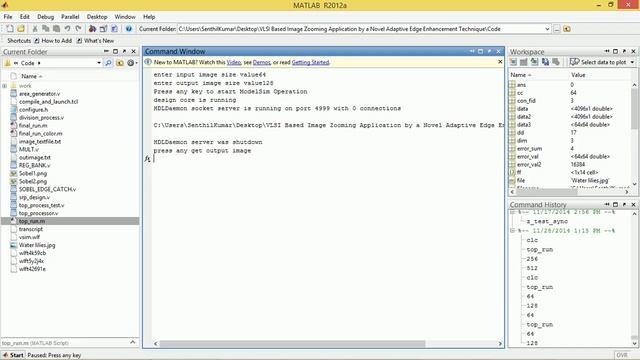Click Open variable icon in Workspace toolbar
Viewport: 640px width, 360px height.
point(524,62)
